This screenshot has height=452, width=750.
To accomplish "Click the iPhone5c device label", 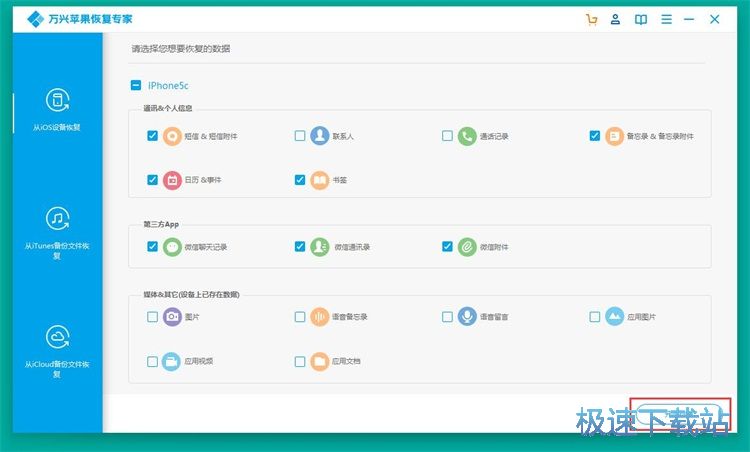I will tap(168, 86).
